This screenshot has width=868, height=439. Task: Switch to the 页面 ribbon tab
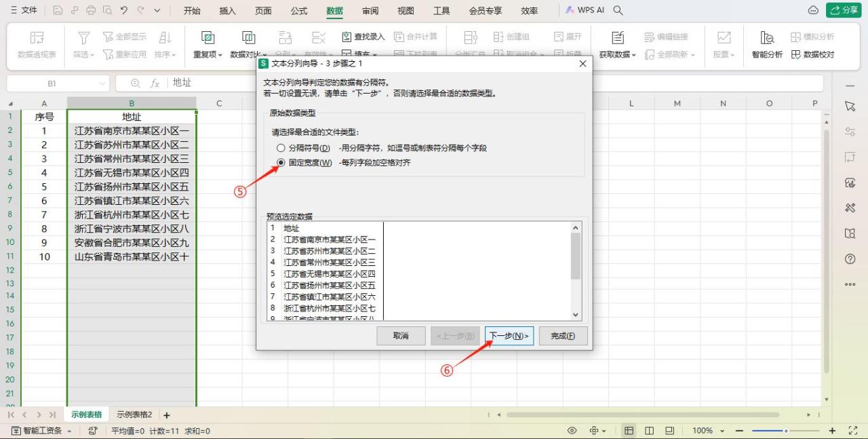click(x=263, y=11)
